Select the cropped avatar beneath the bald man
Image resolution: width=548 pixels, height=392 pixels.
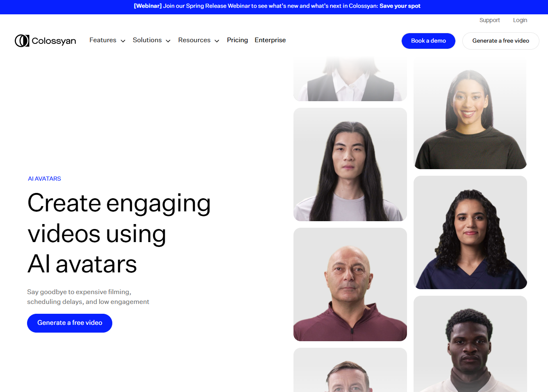(x=350, y=370)
